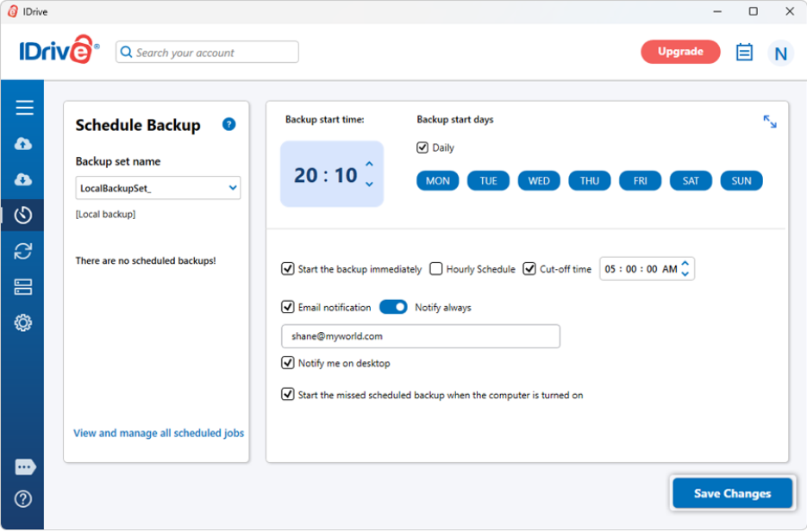The image size is (807, 532).
Task: Open the cloud Backup section
Action: 23,144
